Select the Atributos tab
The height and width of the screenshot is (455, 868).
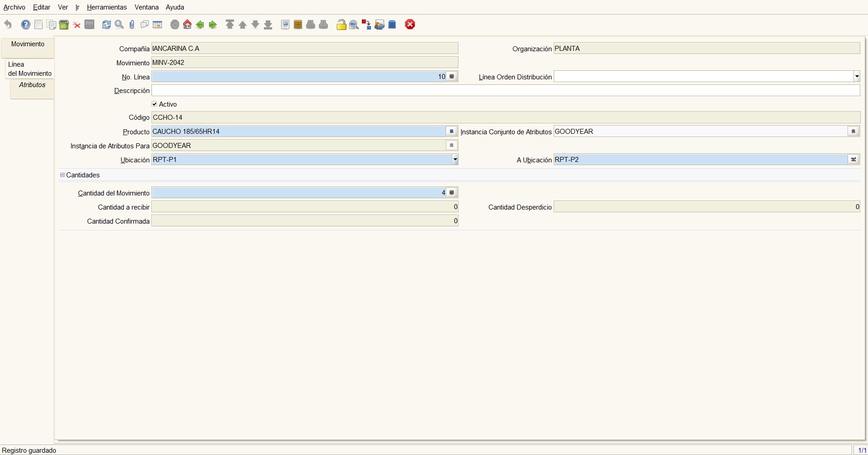[x=32, y=85]
